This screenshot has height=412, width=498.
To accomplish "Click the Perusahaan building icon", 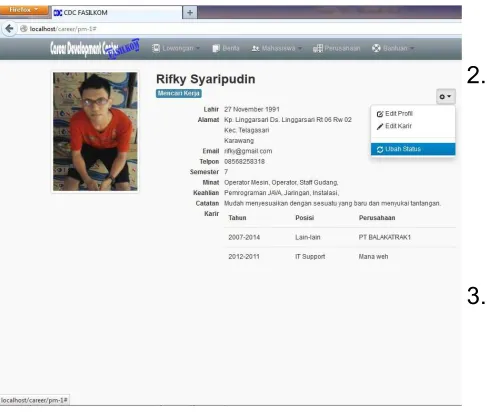I will coord(317,48).
